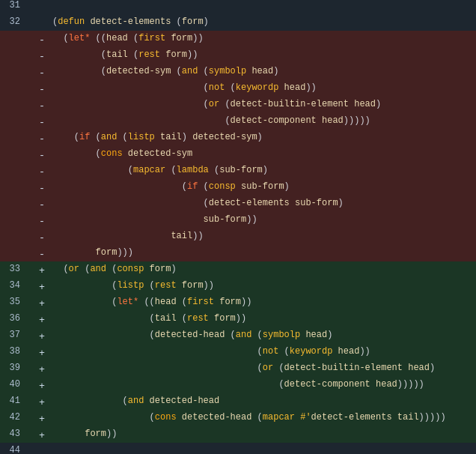Image resolution: width=476 pixels, height=454 pixels.
Task: Click line number 37 in the gutter
Action: click(x=15, y=335)
